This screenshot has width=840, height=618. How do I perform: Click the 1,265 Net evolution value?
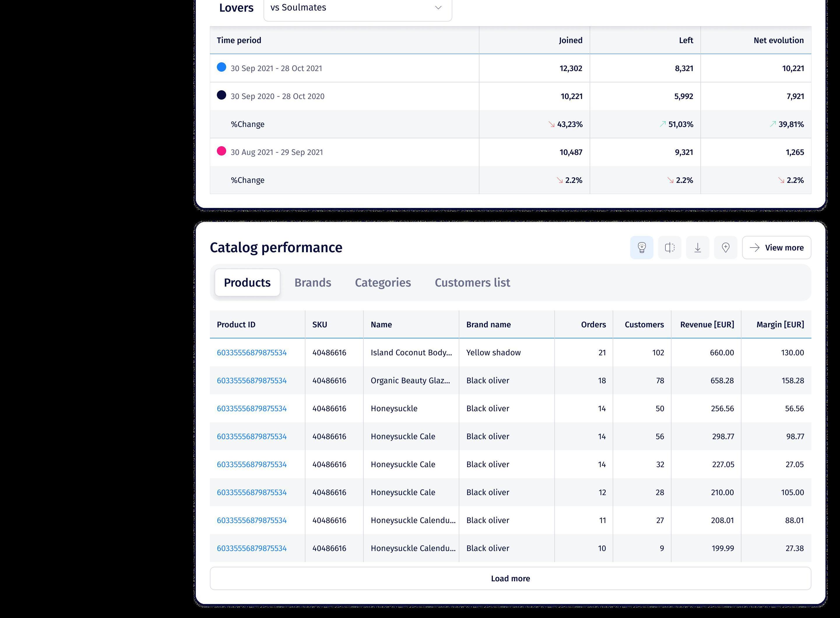pos(795,152)
